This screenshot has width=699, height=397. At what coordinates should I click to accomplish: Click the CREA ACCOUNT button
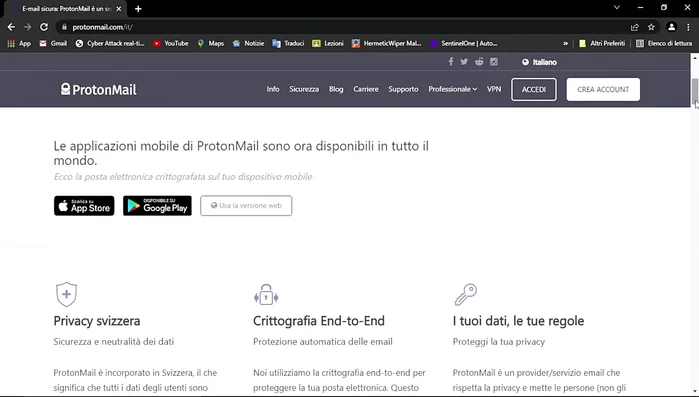click(603, 90)
